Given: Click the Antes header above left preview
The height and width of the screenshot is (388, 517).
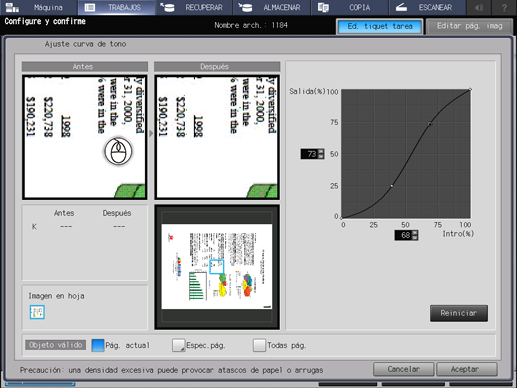Looking at the screenshot, I should tap(85, 67).
